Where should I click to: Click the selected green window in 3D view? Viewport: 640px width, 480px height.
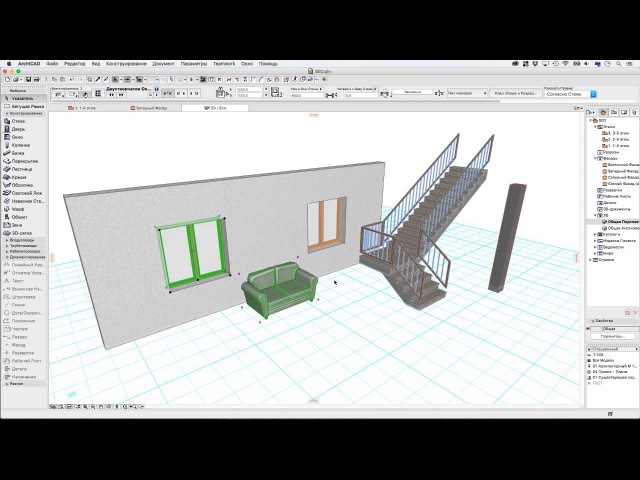[192, 253]
